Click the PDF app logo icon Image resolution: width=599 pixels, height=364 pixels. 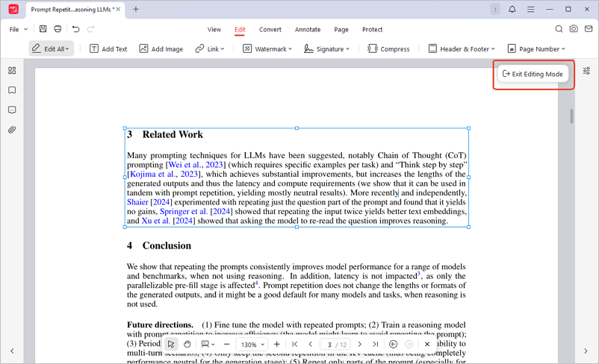[x=13, y=9]
